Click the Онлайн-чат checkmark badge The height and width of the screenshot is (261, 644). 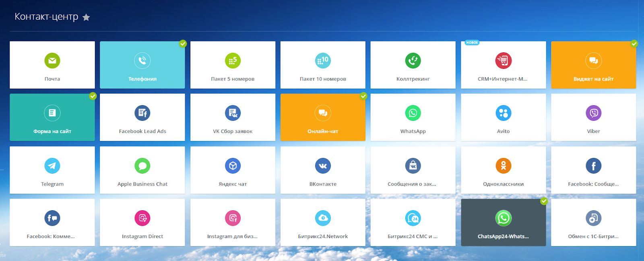(x=363, y=96)
